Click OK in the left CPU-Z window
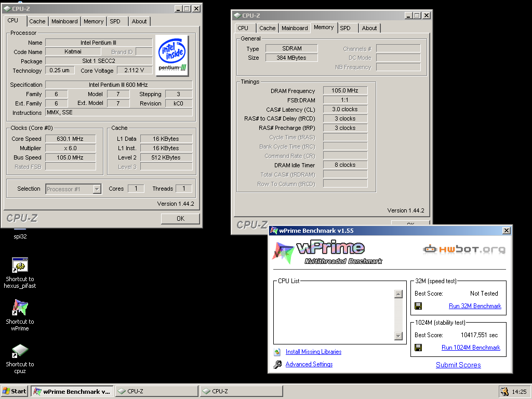 (180, 219)
